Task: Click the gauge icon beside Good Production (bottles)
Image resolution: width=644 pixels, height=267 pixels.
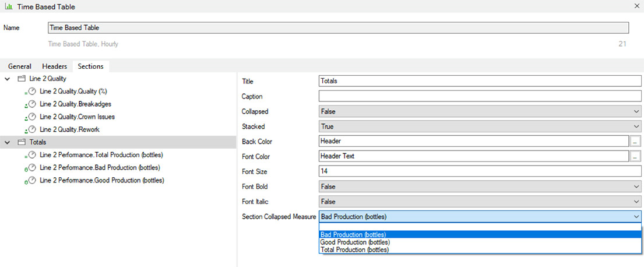Action: point(31,180)
